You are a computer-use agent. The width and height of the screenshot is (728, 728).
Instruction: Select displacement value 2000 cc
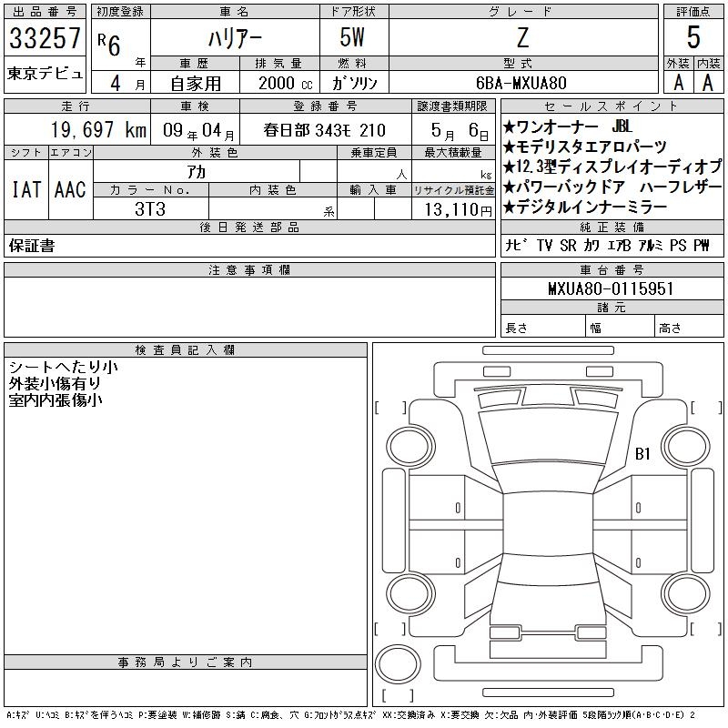[286, 83]
